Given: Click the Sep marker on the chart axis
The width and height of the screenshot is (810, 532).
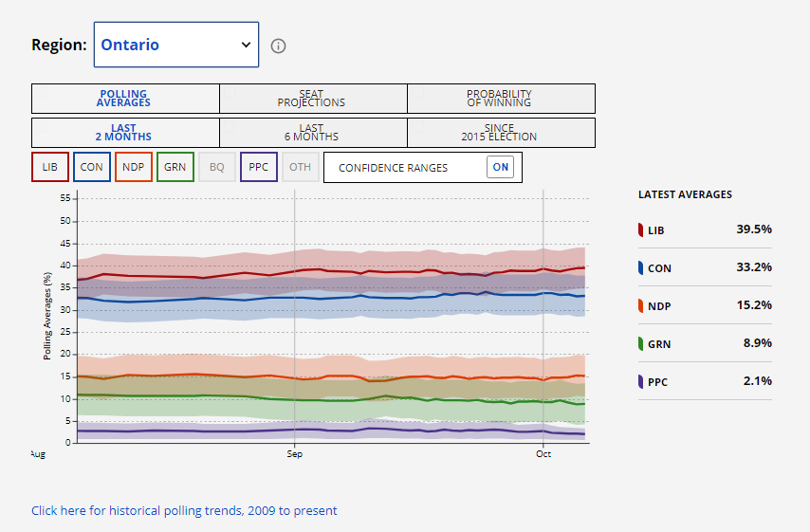Looking at the screenshot, I should (294, 454).
